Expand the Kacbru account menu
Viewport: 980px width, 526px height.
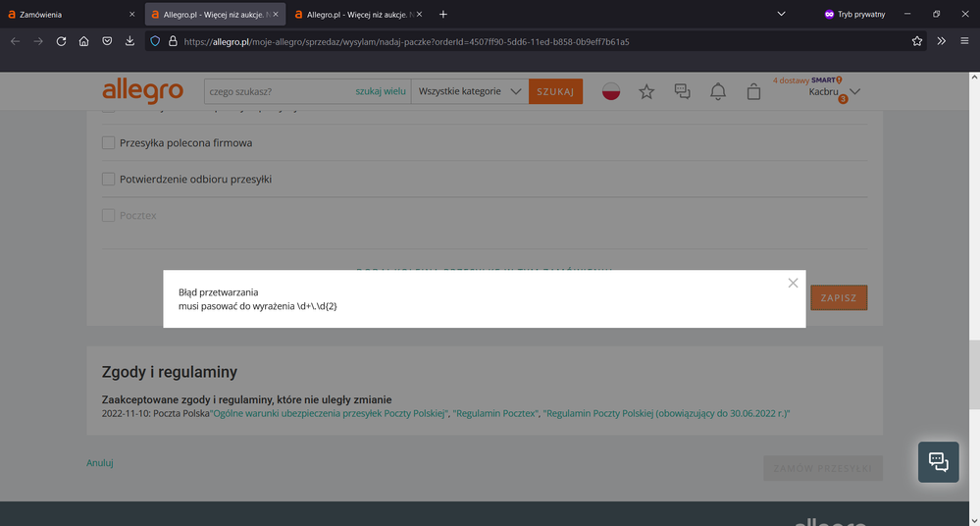click(x=834, y=91)
